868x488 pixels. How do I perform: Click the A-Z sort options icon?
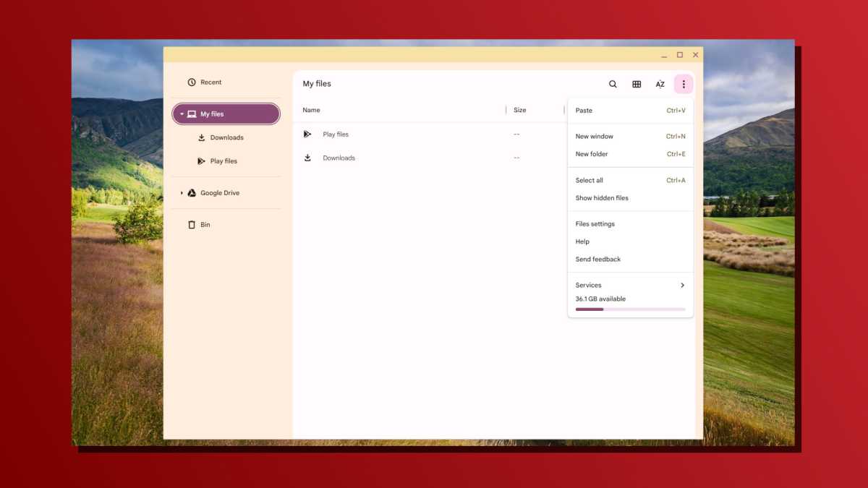[x=660, y=84]
